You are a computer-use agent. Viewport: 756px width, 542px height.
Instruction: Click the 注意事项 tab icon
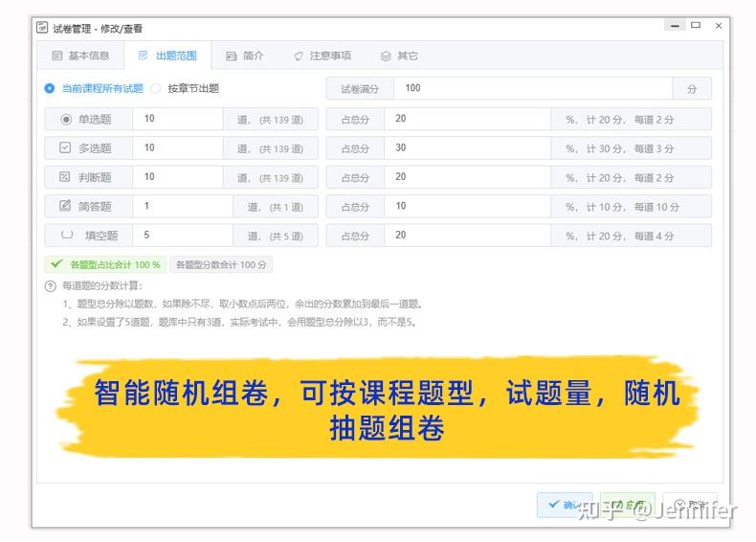(299, 56)
